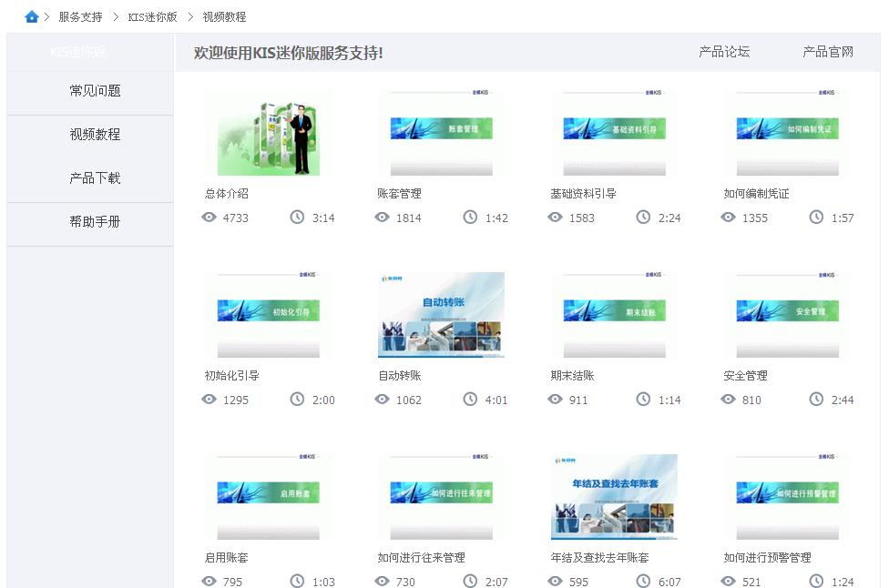
Task: Click the 如何进行往来管理 title text
Action: click(421, 557)
